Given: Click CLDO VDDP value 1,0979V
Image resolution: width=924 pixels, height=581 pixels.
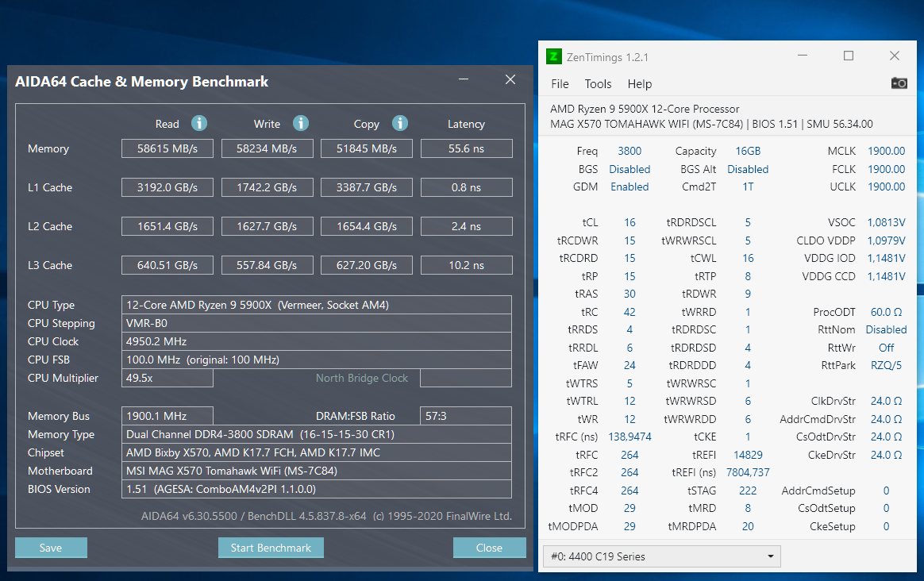Looking at the screenshot, I should 886,240.
